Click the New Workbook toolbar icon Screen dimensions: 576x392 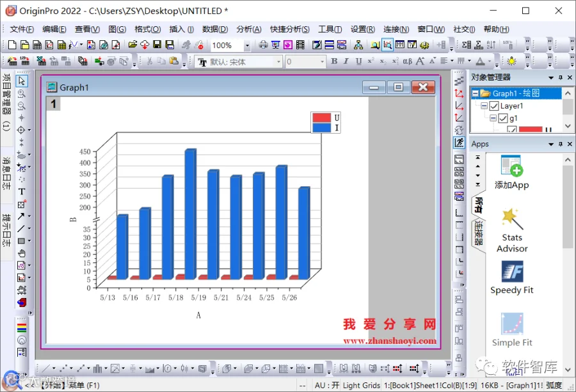[x=37, y=45]
